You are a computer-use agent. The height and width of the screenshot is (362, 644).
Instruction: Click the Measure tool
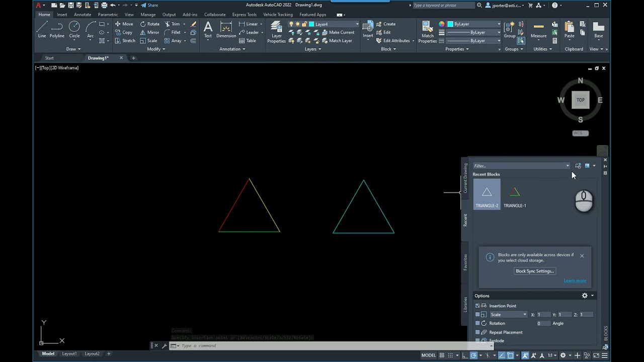[x=538, y=30]
